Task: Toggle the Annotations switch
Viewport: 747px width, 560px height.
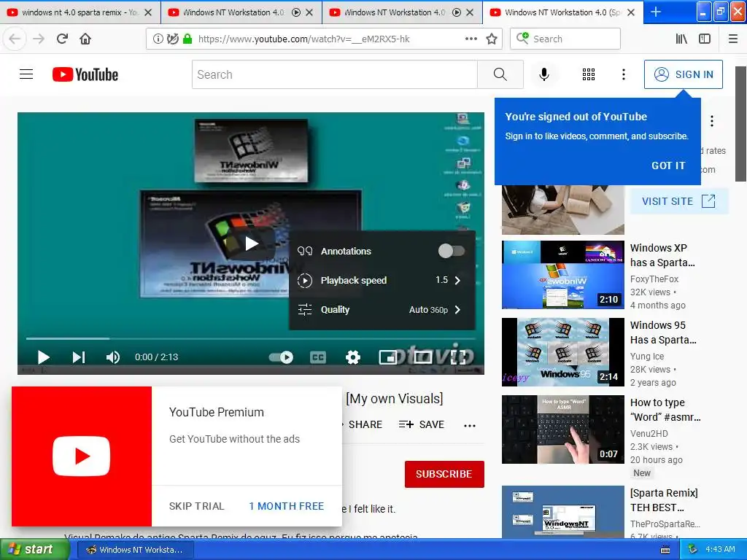Action: 451,251
